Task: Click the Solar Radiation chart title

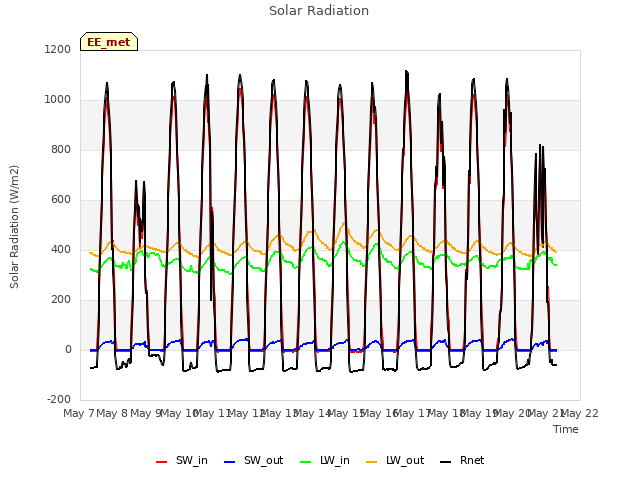Action: click(x=319, y=11)
